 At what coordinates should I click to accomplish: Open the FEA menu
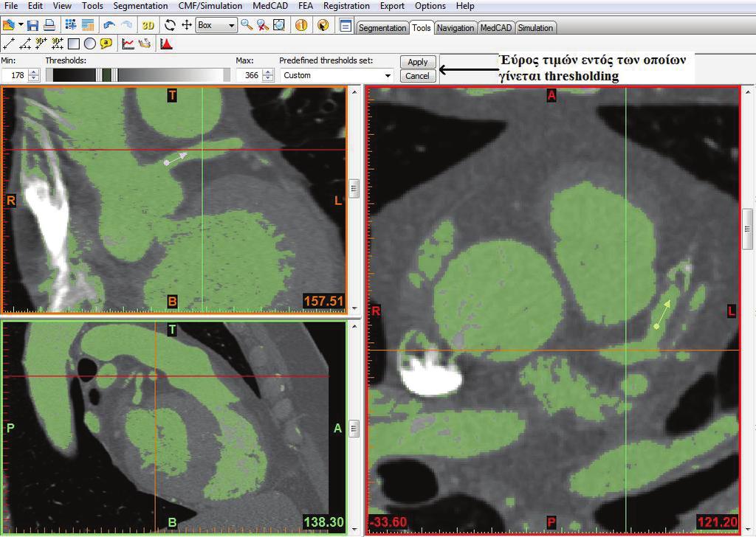coord(306,6)
